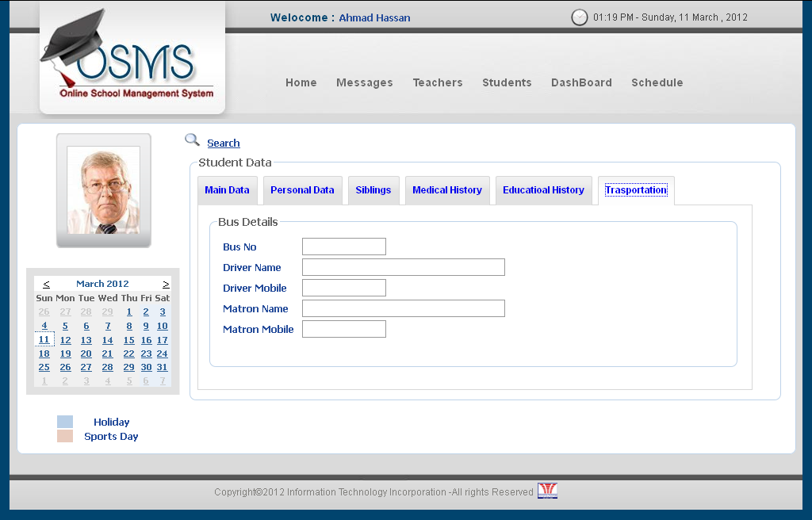Click the Sports Day pink color swatch
This screenshot has width=812, height=520.
[x=65, y=436]
